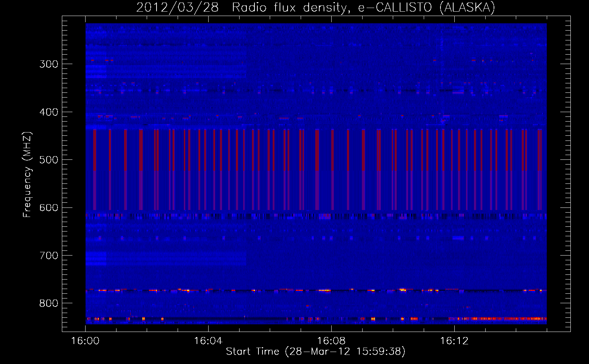Click the 700 frequency tick label

(49, 256)
